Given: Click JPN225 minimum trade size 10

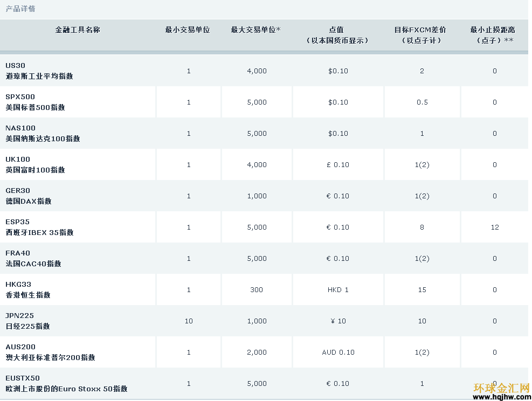Looking at the screenshot, I should tap(189, 321).
